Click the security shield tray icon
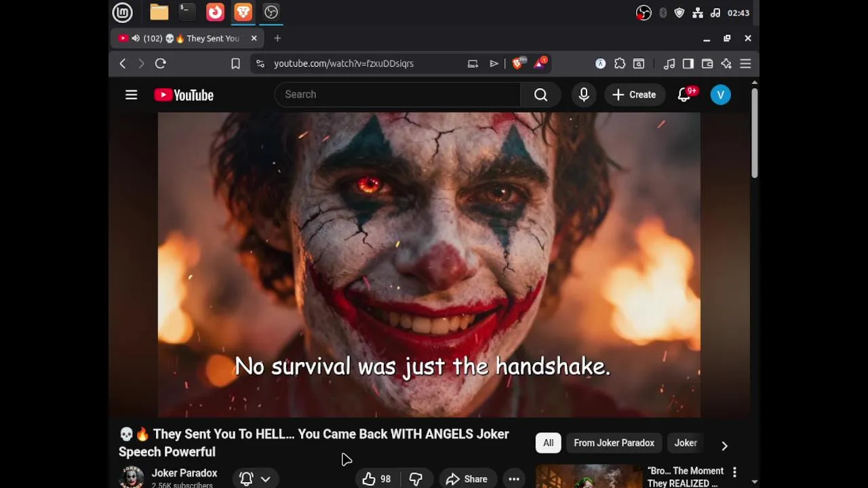 679,13
